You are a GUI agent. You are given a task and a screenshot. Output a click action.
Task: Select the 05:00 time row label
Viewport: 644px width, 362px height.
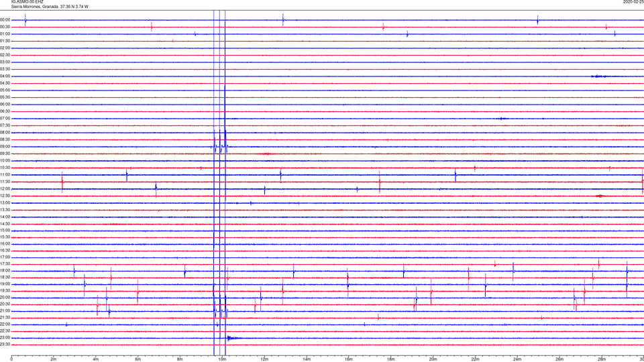[5, 90]
